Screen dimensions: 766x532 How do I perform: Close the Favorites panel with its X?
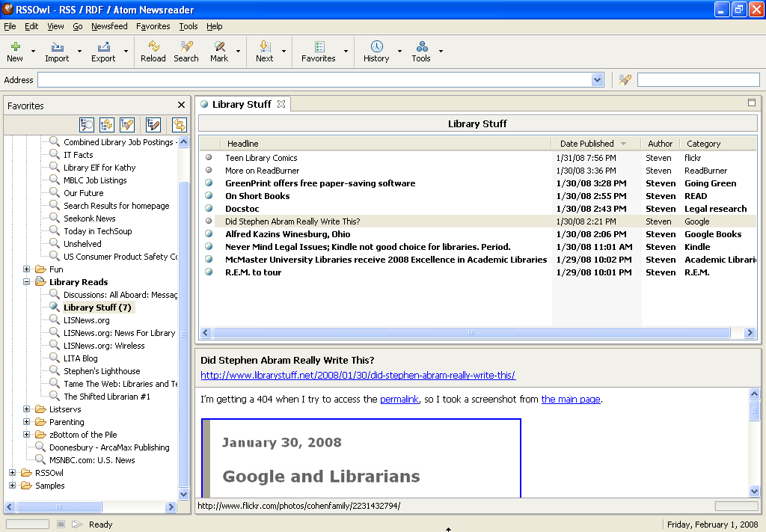click(181, 105)
